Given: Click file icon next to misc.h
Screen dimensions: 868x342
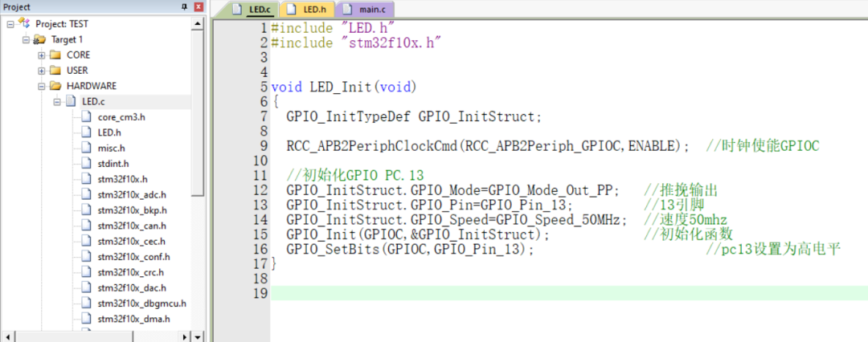Looking at the screenshot, I should 86,148.
